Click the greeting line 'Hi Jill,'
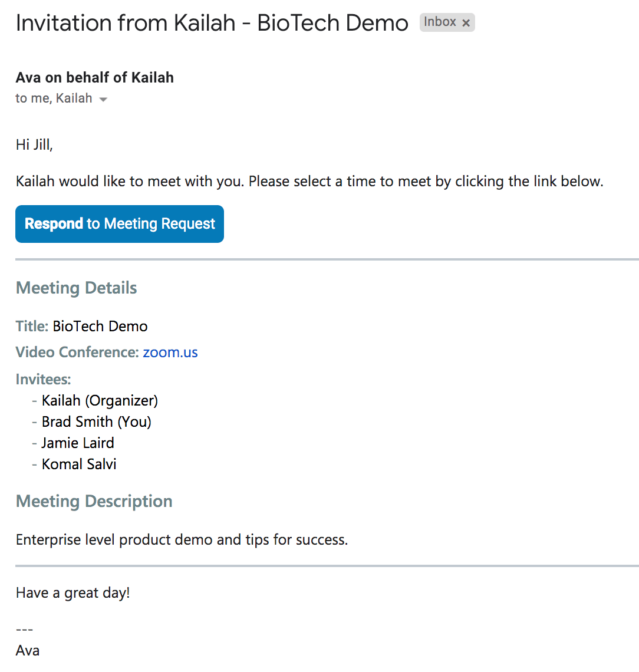This screenshot has width=639, height=672. point(34,144)
